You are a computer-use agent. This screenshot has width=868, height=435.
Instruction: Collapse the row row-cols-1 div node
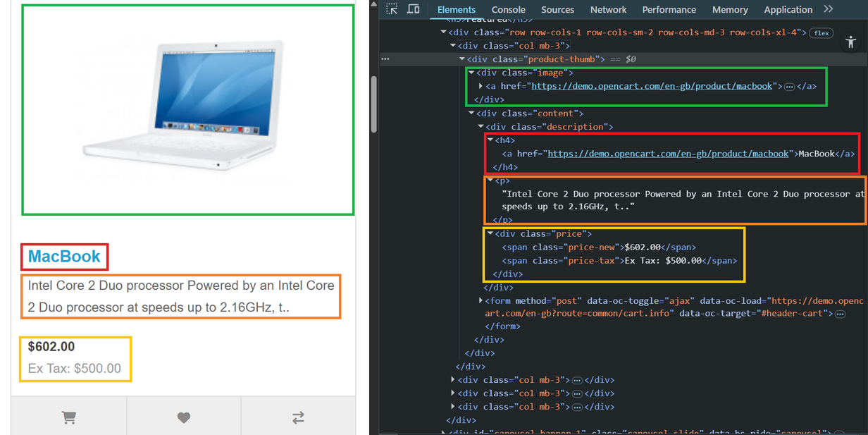[x=444, y=32]
